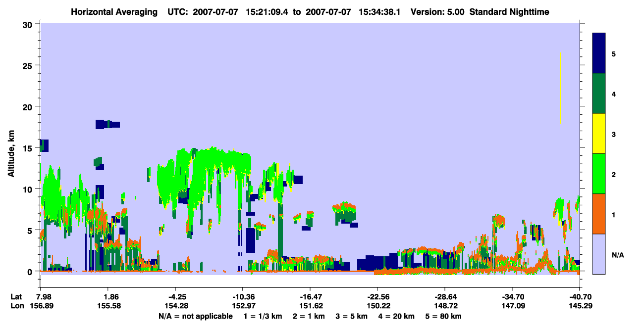
Task: Click the 'Lon' row label
Action: click(x=17, y=306)
